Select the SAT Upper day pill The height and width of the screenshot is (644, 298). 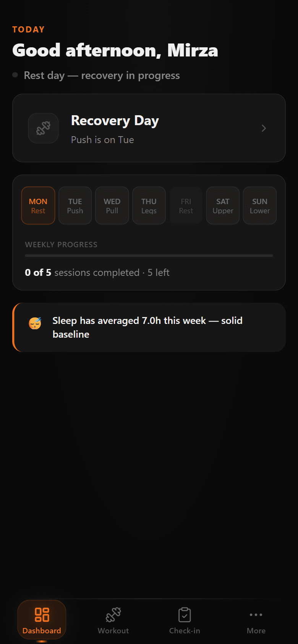tap(222, 206)
